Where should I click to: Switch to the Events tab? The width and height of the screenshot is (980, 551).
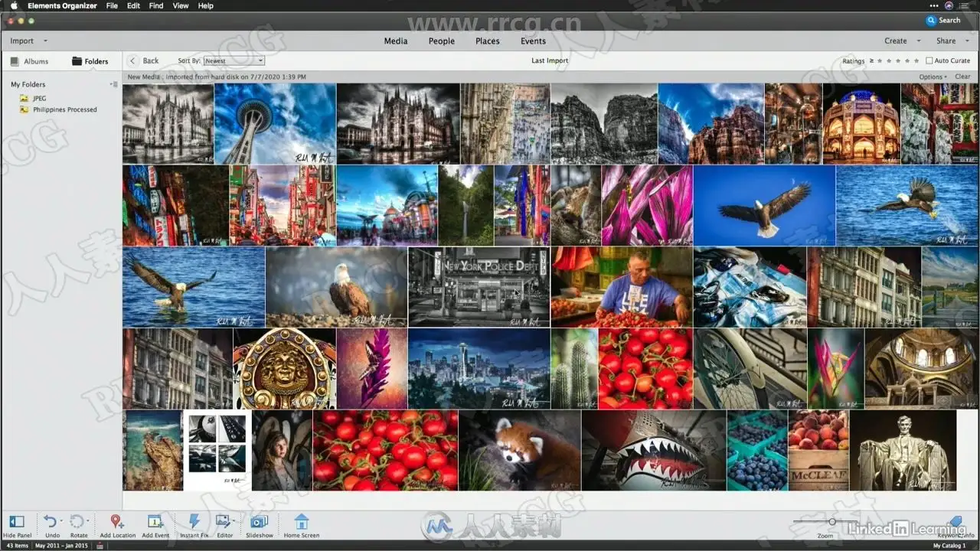pos(534,41)
